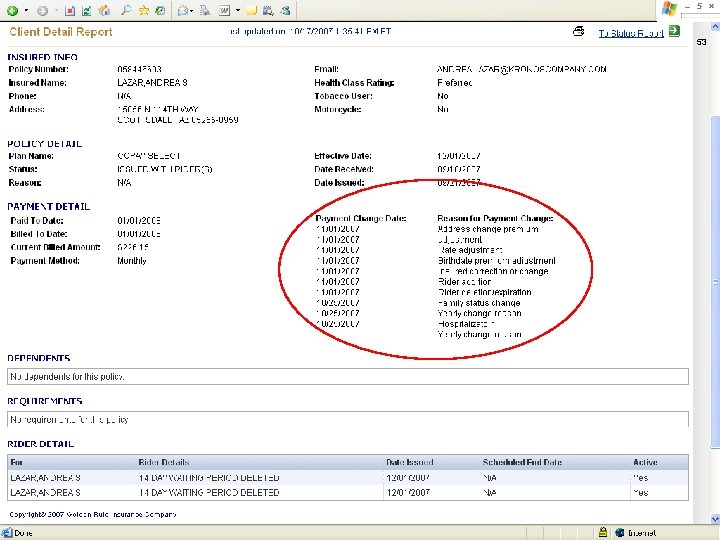Click the 'Scheduled End Date' column header
Viewport: 720px width, 540px height.
point(523,462)
